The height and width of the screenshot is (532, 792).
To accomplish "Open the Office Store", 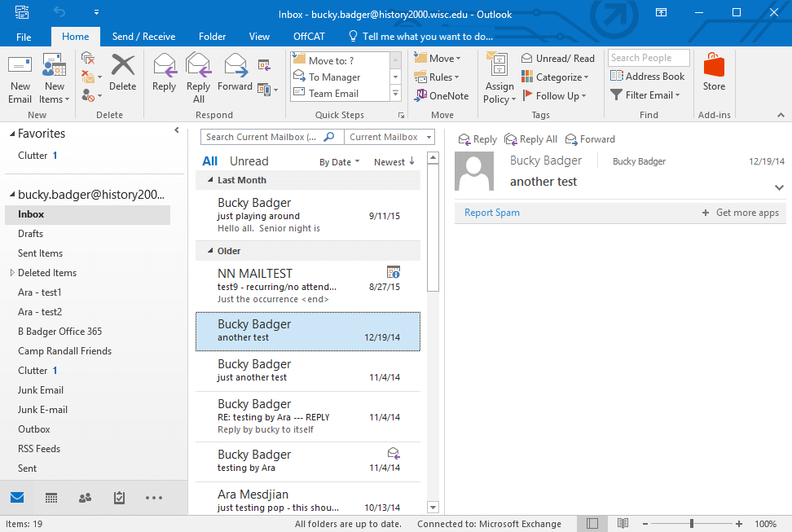I will pos(714,76).
